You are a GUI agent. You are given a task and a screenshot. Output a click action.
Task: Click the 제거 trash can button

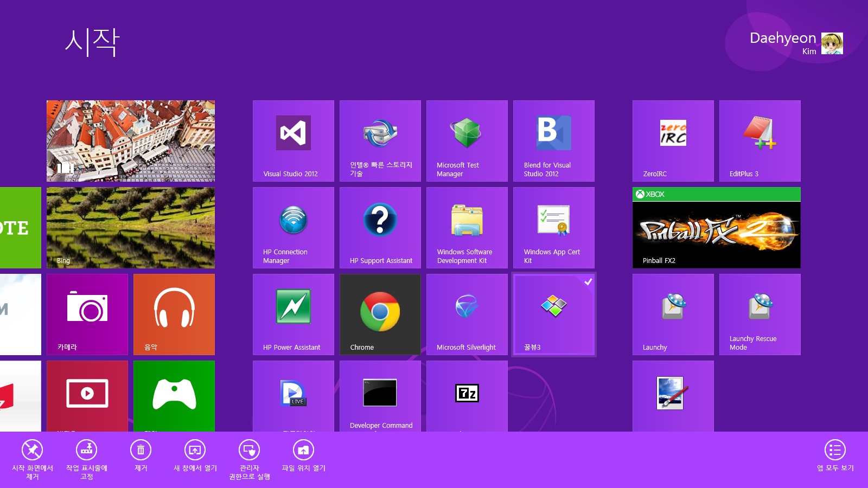141,455
